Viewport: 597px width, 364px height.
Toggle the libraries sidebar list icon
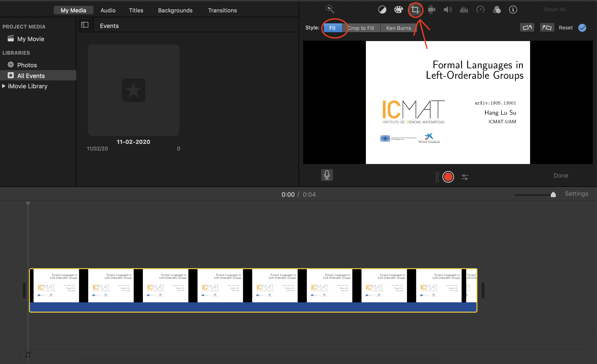[85, 25]
